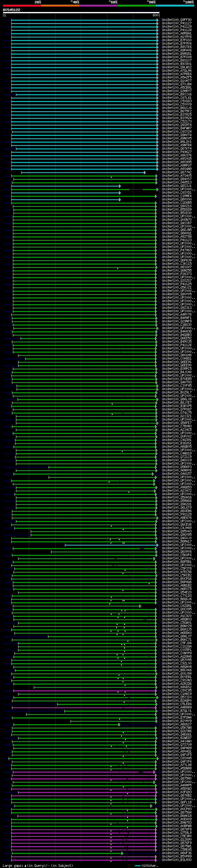Viewport: 197px width, 868px height.
Task: Choose hit UniRef100_Q10MT7
Action: 176,81
